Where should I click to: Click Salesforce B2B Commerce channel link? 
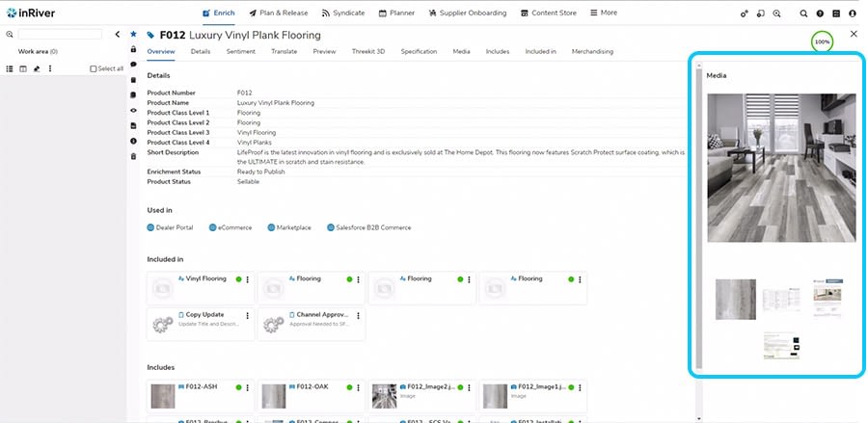(369, 227)
